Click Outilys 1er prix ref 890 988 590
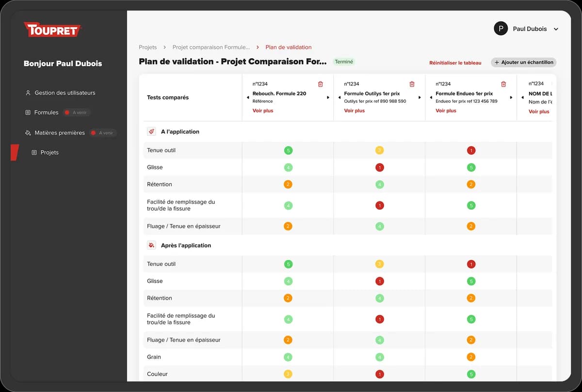This screenshot has height=392, width=582. 375,101
